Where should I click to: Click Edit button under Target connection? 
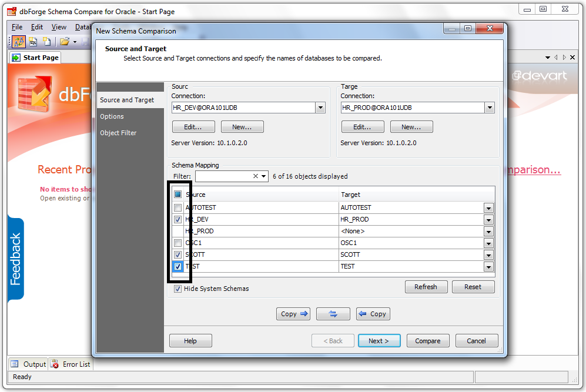(363, 127)
